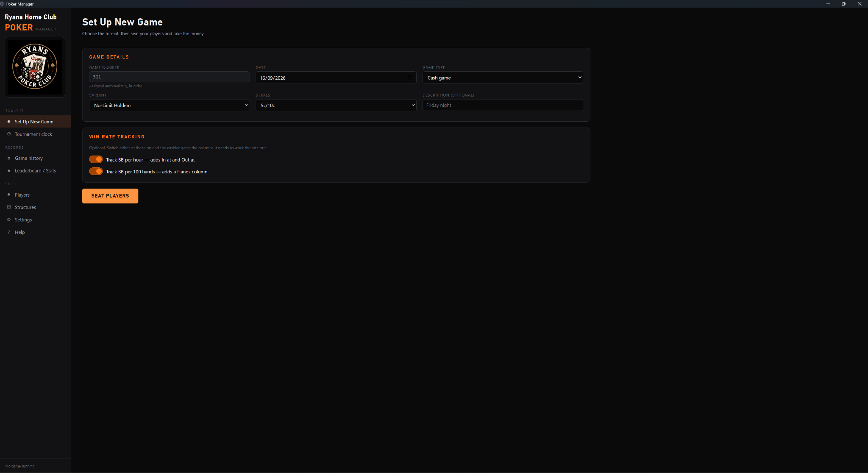Screen dimensions: 868x473
Task: Click the 'No game running' status text
Action: click(20, 466)
